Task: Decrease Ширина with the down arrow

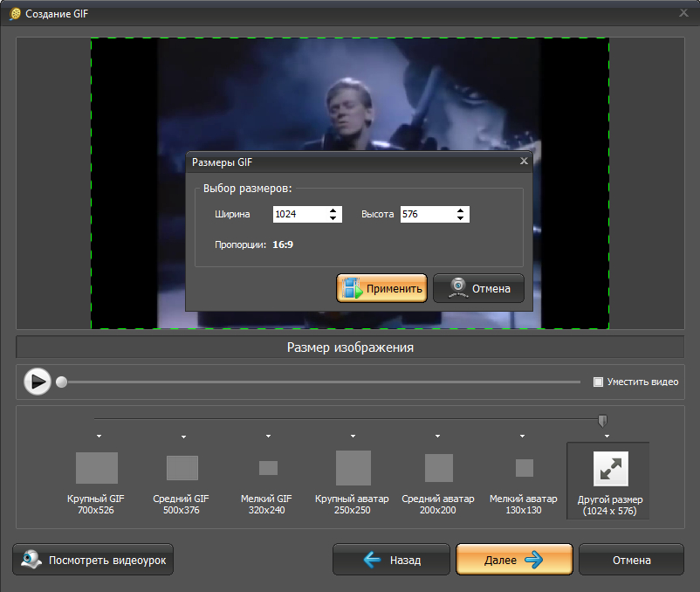Action: [333, 218]
